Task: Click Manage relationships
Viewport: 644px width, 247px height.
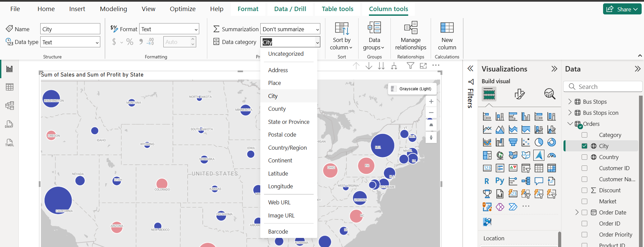Action: [411, 36]
